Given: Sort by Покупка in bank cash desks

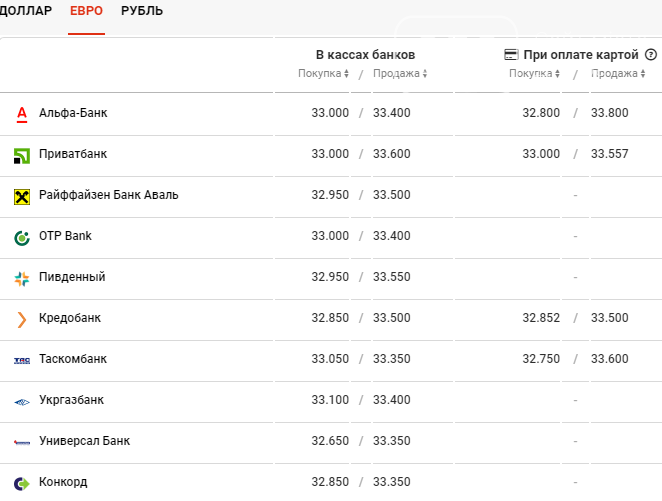Looking at the screenshot, I should pos(323,73).
